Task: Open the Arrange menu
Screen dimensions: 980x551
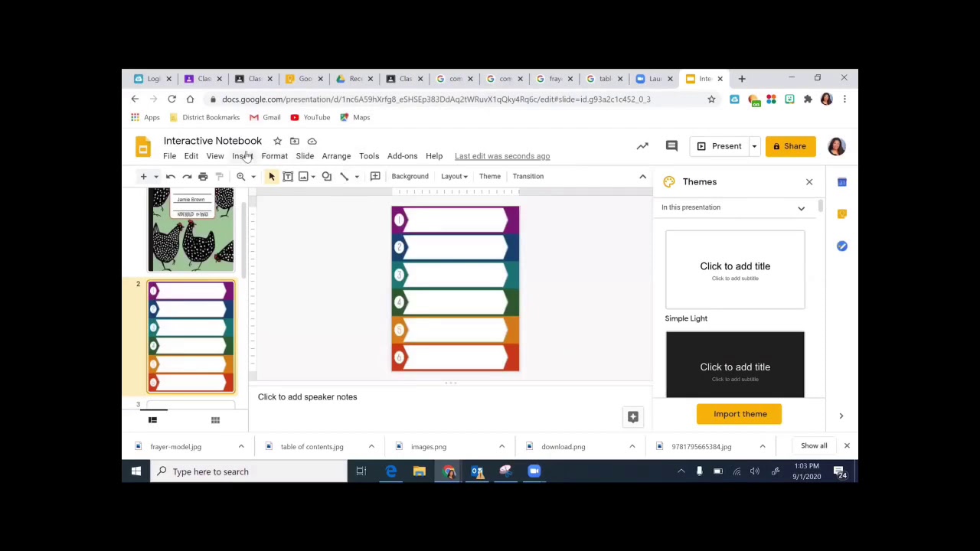Action: pyautogui.click(x=336, y=156)
